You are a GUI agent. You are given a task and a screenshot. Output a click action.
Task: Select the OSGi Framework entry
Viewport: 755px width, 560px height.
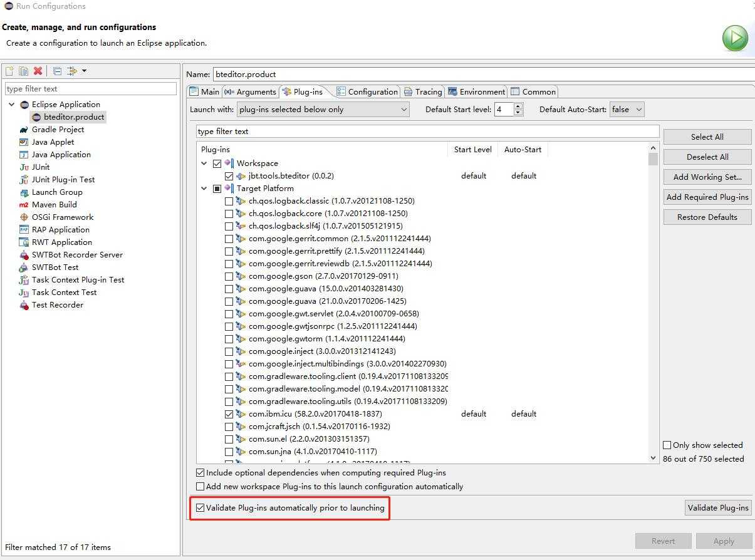point(63,217)
